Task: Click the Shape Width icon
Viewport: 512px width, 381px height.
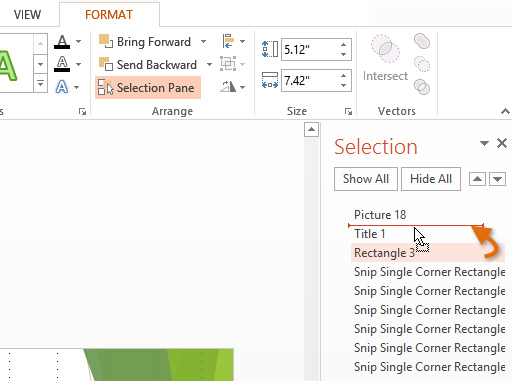Action: pos(270,81)
